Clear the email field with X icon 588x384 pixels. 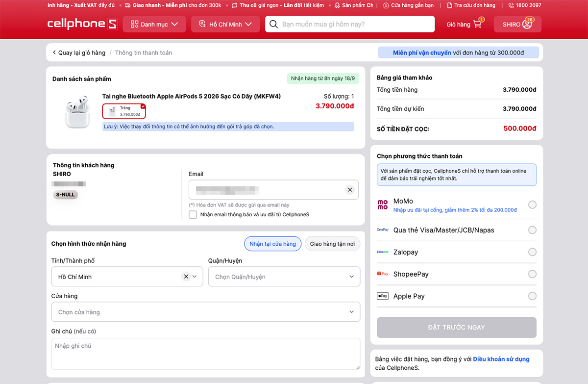pos(350,190)
